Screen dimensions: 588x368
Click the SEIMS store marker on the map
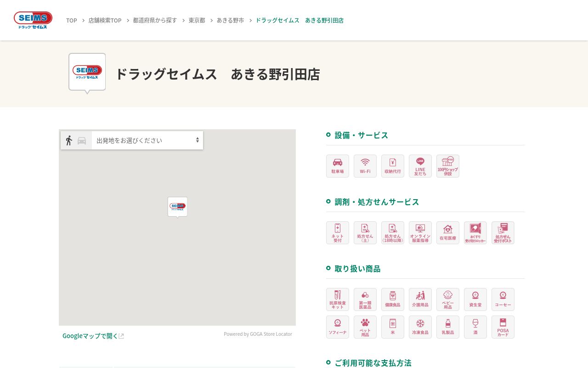click(178, 207)
